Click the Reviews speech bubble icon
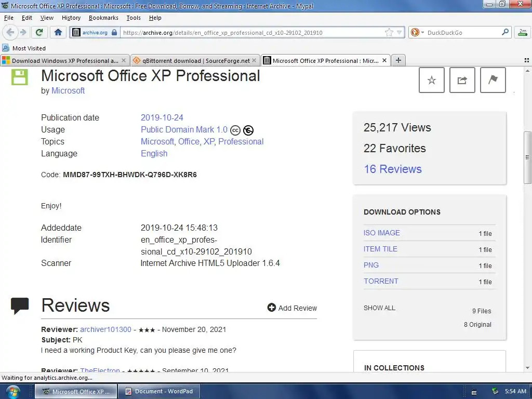The height and width of the screenshot is (399, 532). tap(20, 305)
